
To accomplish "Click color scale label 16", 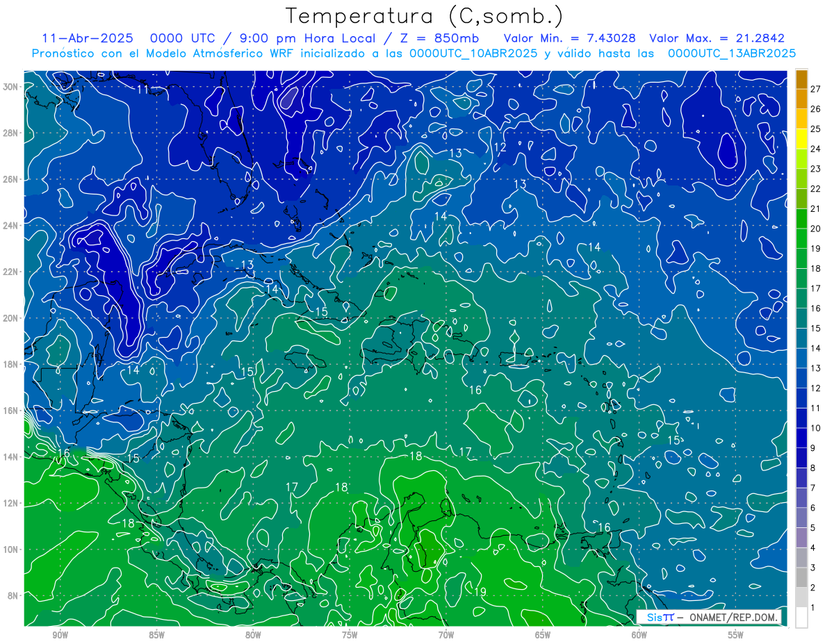I will pyautogui.click(x=816, y=308).
